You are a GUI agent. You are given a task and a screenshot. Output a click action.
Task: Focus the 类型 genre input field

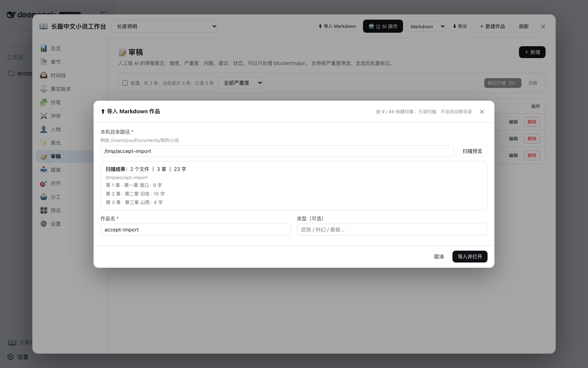tap(392, 229)
